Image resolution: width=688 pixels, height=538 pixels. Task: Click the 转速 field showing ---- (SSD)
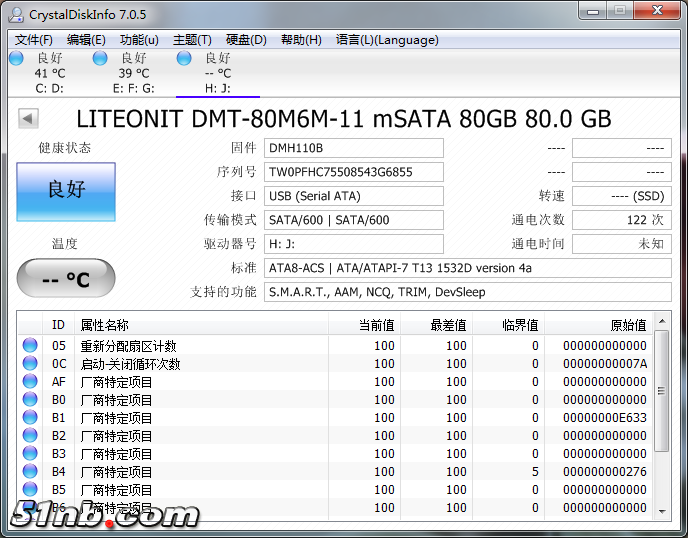622,196
